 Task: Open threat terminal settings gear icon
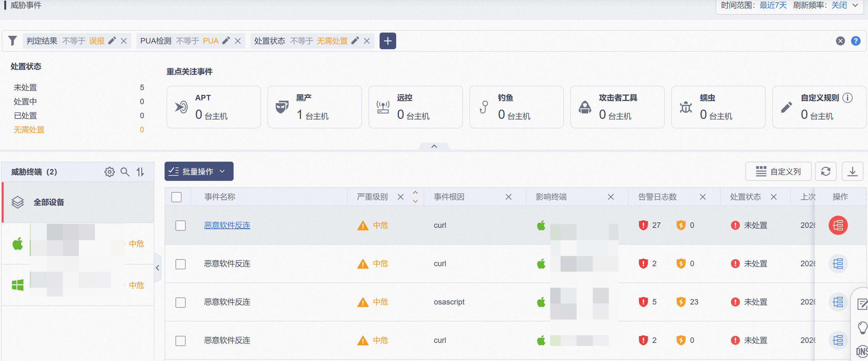109,172
